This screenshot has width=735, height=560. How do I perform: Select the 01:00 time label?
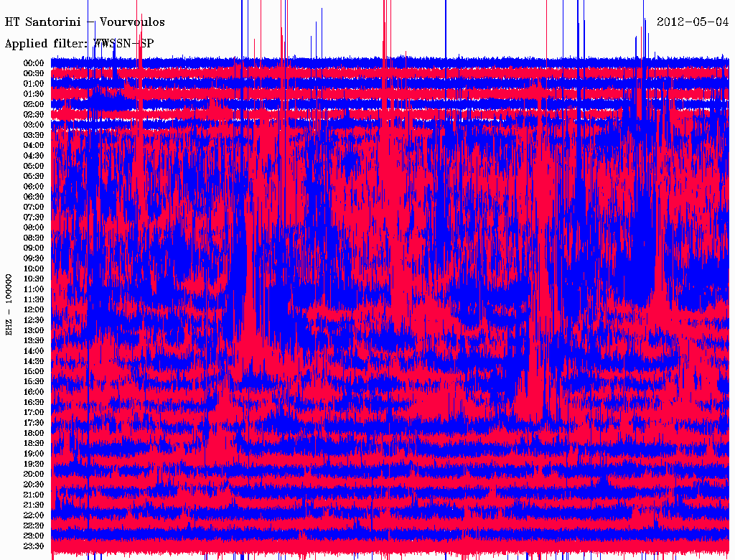click(x=34, y=84)
